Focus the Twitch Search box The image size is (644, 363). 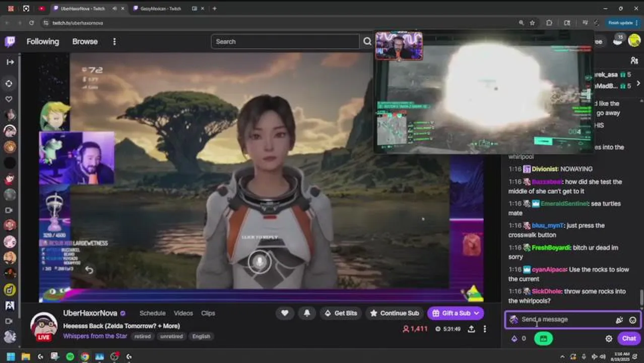point(285,41)
